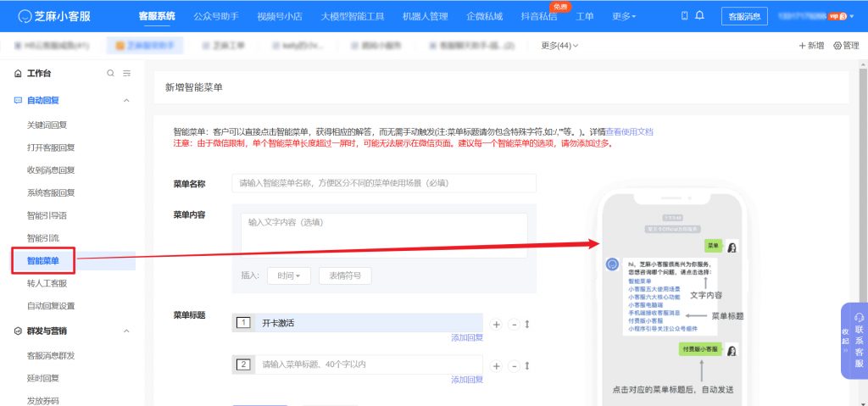Click the sort arrow for menu title 1
The height and width of the screenshot is (406, 868).
click(527, 324)
